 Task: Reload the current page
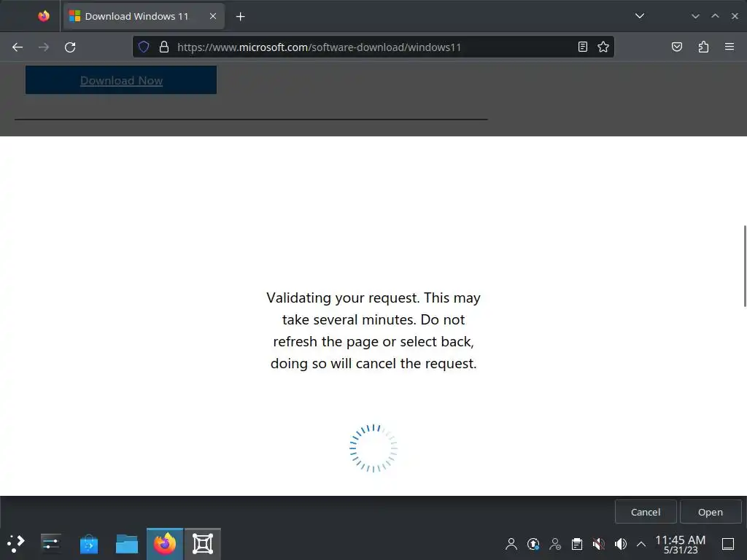[70, 47]
